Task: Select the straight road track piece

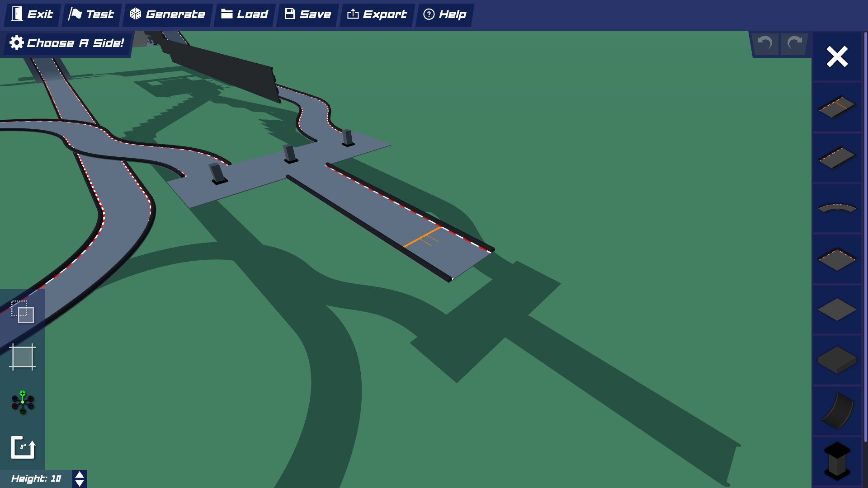Action: [x=837, y=158]
